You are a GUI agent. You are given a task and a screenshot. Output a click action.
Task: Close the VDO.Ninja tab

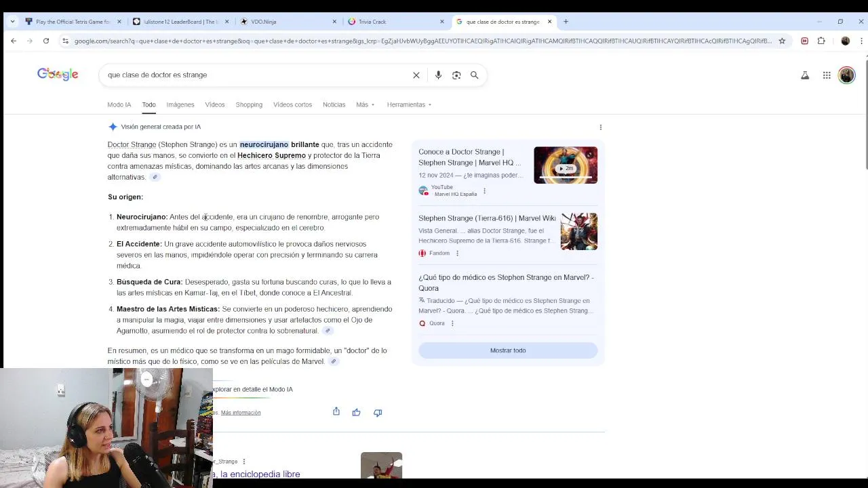tap(334, 22)
